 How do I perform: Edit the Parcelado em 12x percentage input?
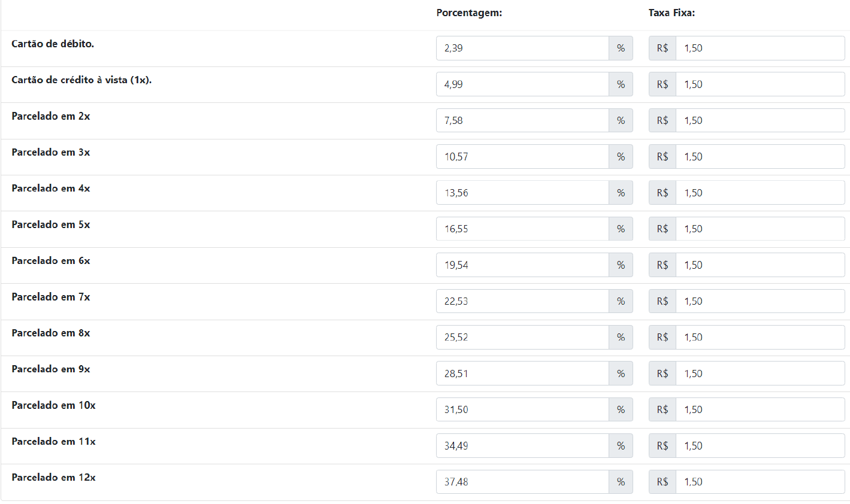(522, 482)
